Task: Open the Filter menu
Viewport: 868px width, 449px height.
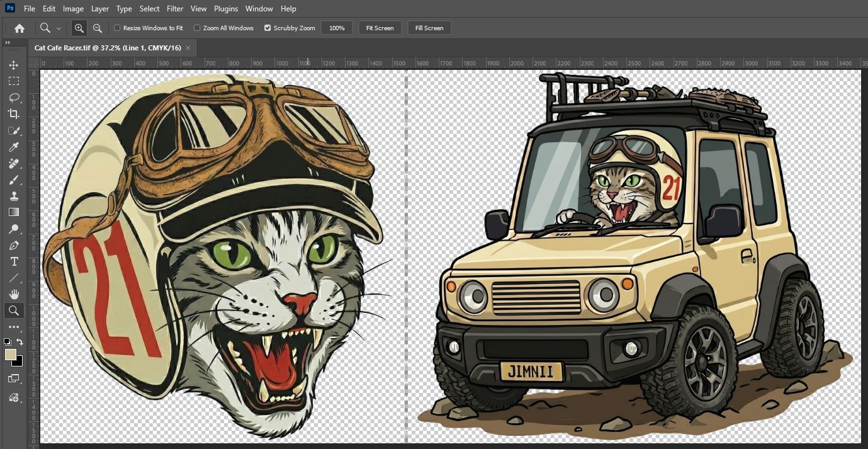Action: tap(175, 9)
